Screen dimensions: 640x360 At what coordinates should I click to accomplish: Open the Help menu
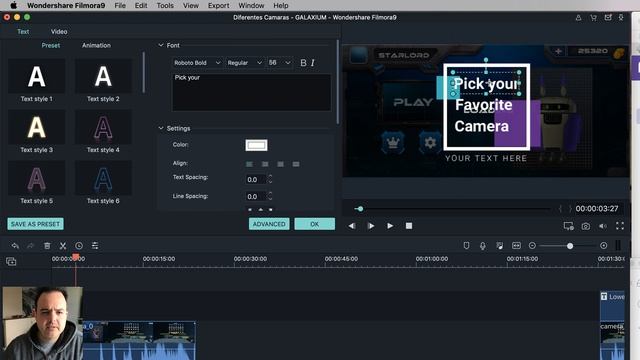(281, 5)
